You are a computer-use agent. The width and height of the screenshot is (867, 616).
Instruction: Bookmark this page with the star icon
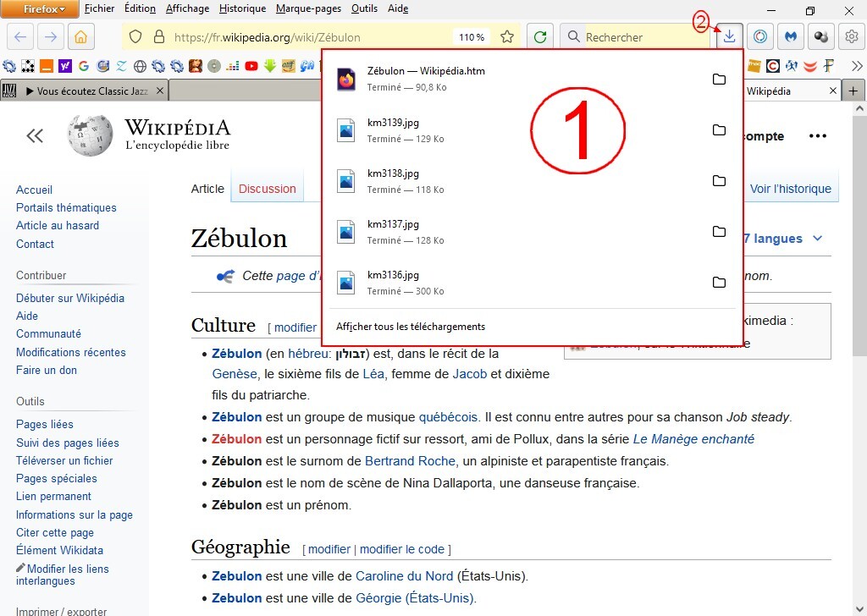(507, 37)
